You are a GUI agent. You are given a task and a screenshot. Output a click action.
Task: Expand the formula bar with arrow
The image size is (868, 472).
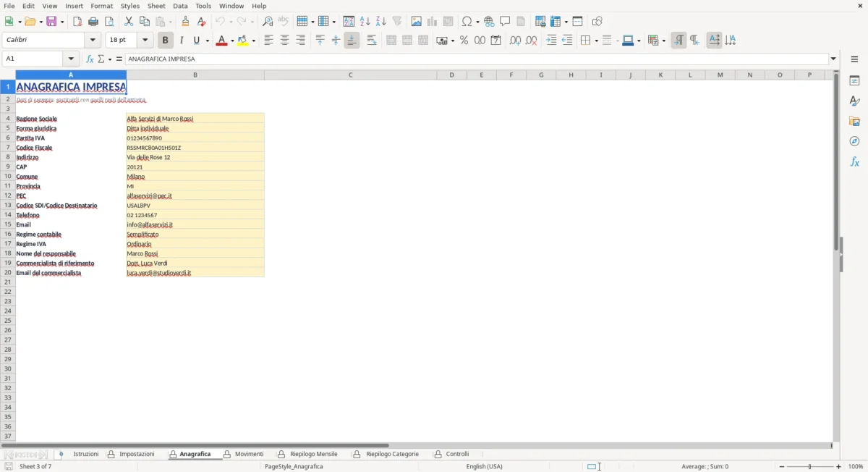[x=834, y=59]
